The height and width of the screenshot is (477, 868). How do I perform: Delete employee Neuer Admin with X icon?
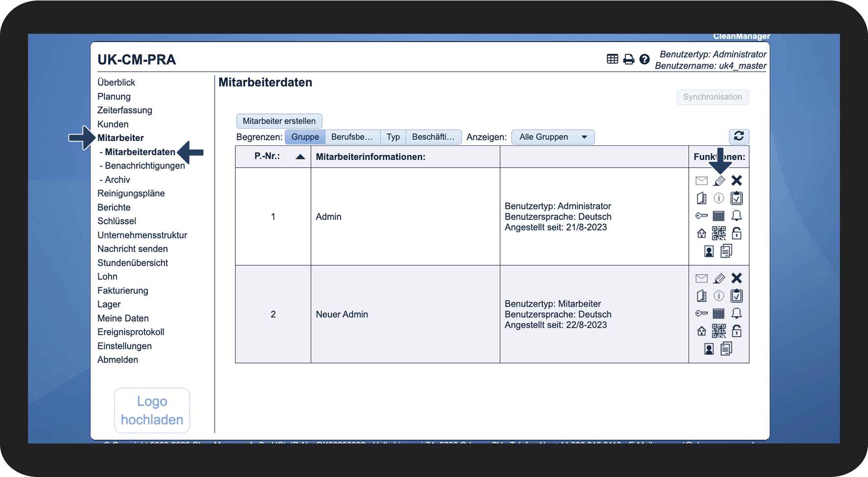click(736, 278)
